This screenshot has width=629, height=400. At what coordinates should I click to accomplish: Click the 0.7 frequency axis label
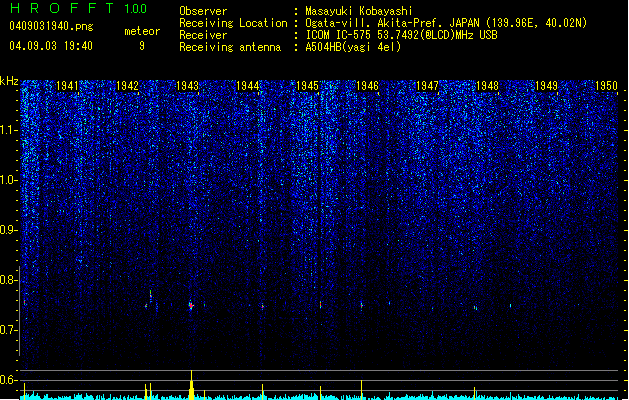coord(9,330)
